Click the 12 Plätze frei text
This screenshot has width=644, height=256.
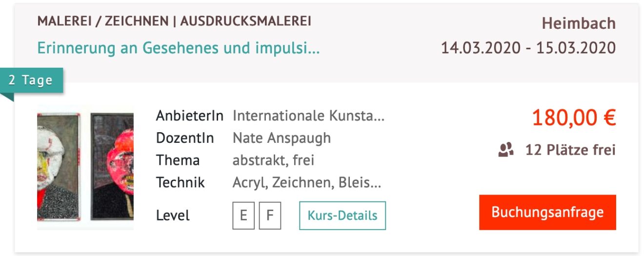click(570, 150)
